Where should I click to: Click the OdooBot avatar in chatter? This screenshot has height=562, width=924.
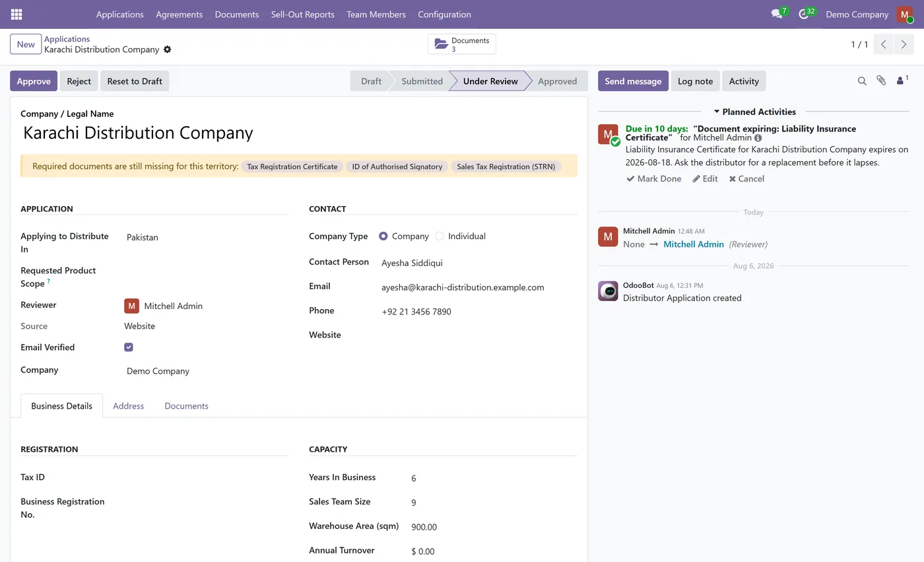[608, 291]
